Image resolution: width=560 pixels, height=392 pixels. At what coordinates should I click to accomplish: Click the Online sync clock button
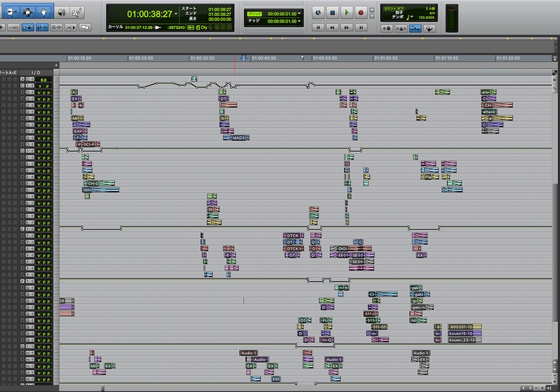click(318, 13)
